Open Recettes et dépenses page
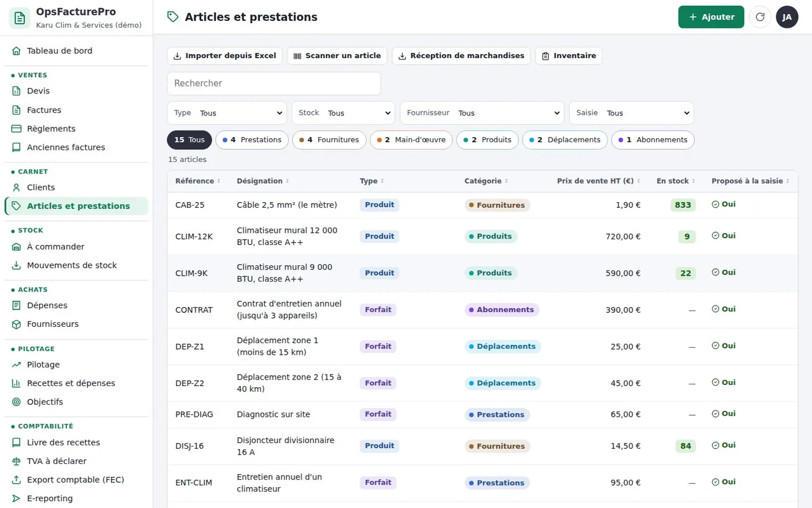This screenshot has width=812, height=508. coord(76,383)
